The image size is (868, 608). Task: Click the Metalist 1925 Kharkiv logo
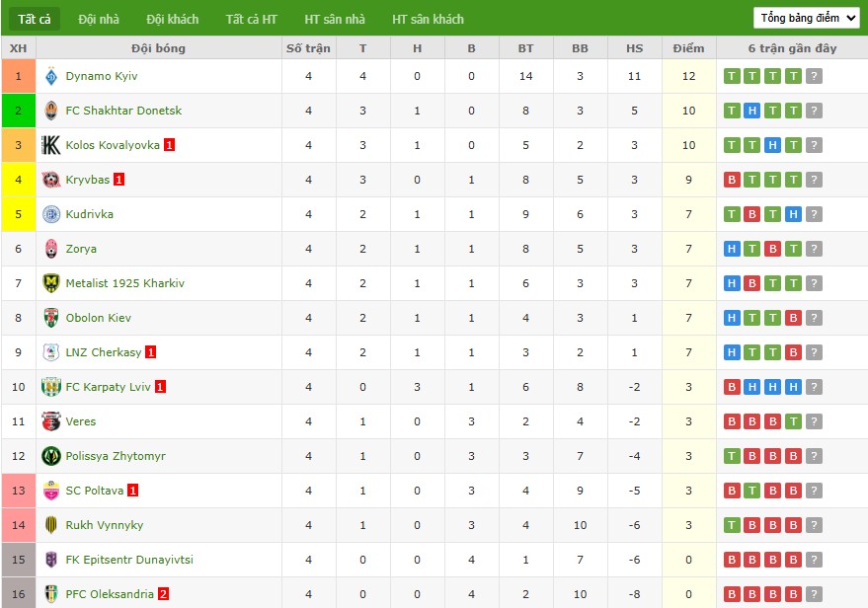click(x=51, y=283)
